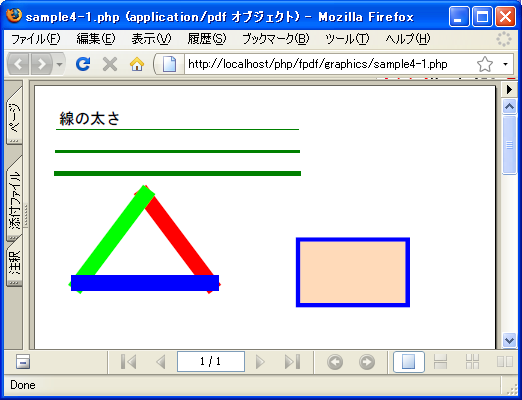Open the back/forward history dropdown arrow
The image size is (522, 400).
[59, 64]
